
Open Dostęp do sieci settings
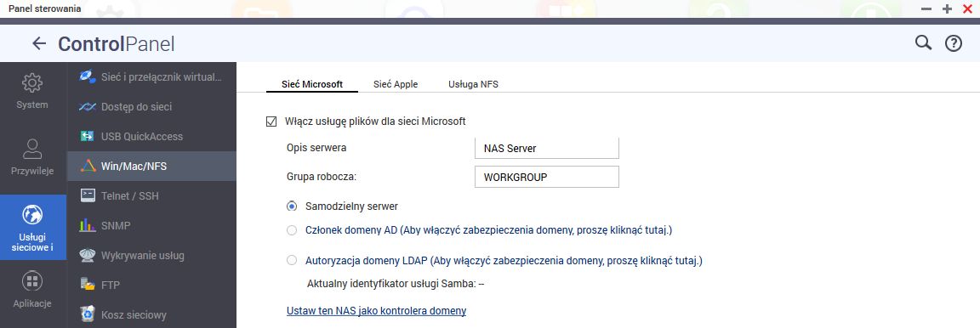click(152, 107)
